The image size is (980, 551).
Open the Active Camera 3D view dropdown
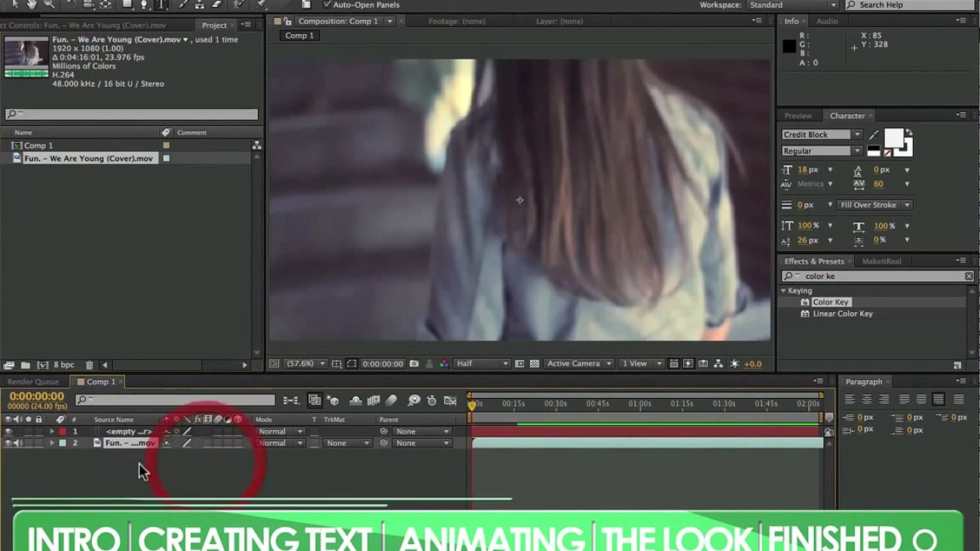(x=579, y=364)
